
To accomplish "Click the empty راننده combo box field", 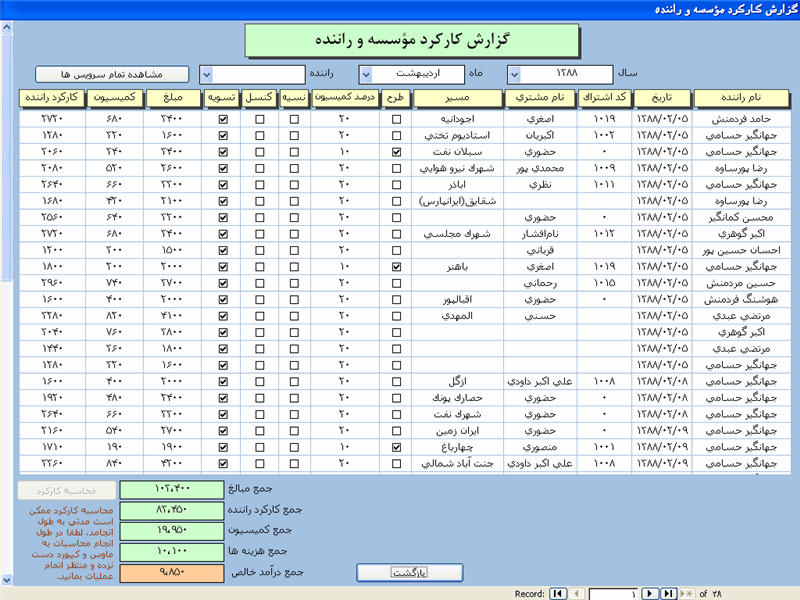I will [252, 74].
